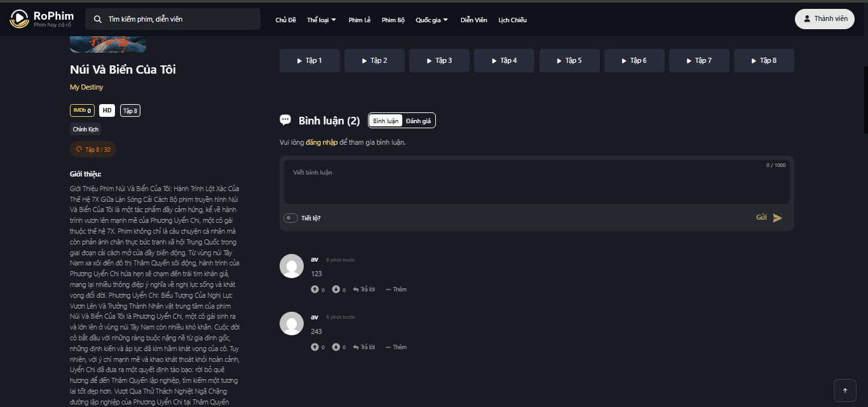Click the IMDb 0 rating badge

(x=82, y=110)
